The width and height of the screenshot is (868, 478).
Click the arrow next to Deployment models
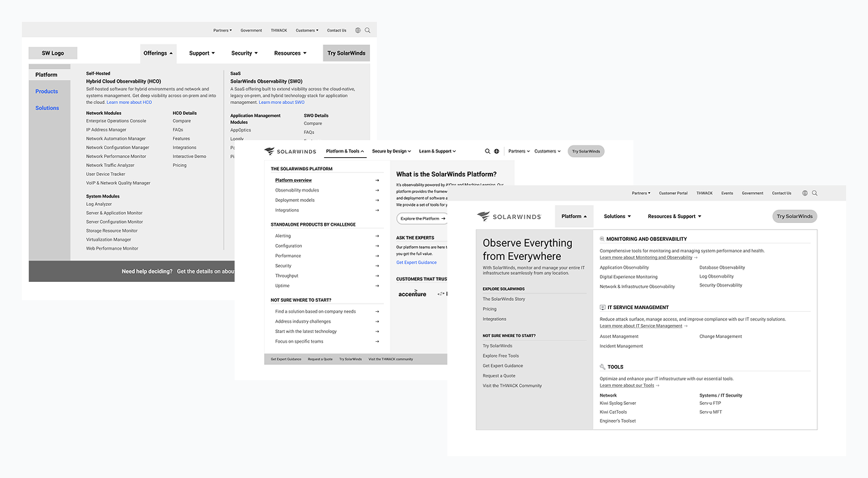coord(377,200)
